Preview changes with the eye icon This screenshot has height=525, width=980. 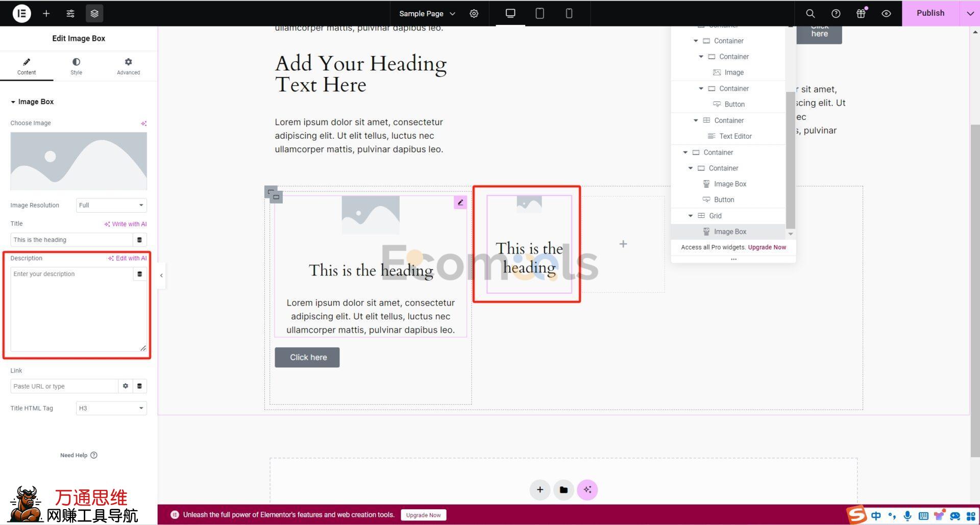pyautogui.click(x=886, y=13)
